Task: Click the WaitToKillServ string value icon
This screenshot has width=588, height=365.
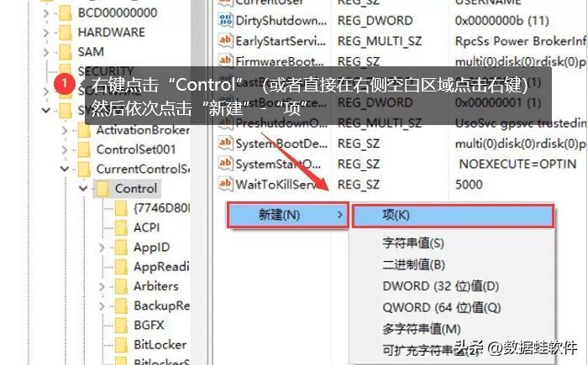Action: pyautogui.click(x=225, y=184)
